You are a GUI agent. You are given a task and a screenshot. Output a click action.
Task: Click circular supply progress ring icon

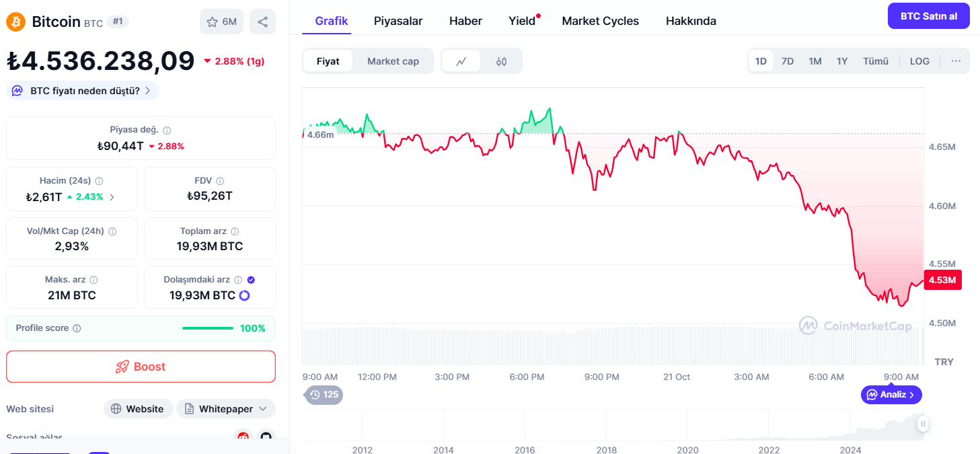point(244,295)
